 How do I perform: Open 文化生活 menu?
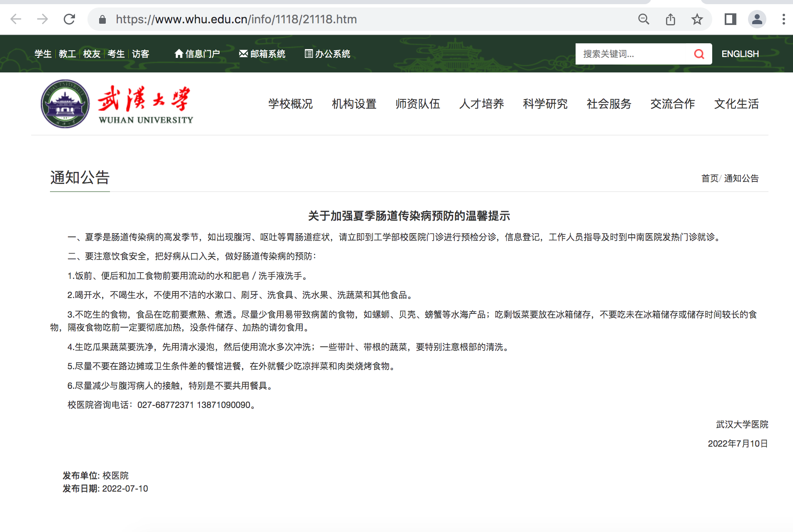click(736, 104)
